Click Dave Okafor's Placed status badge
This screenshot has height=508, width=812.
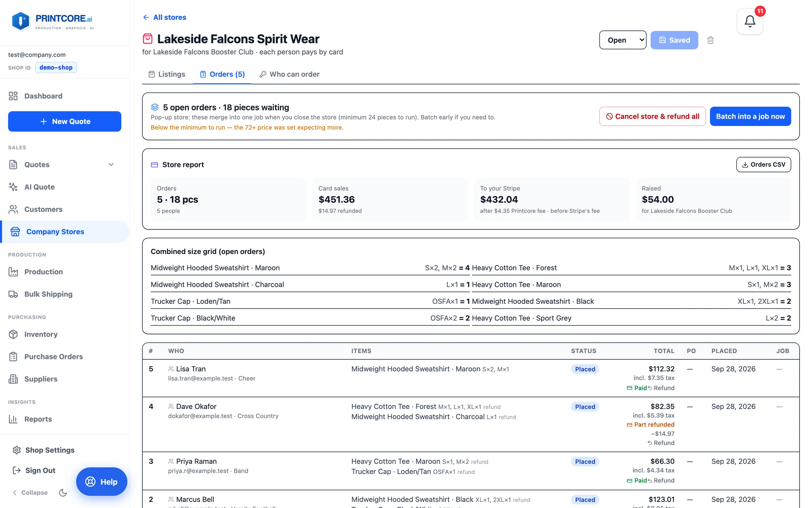(x=585, y=407)
